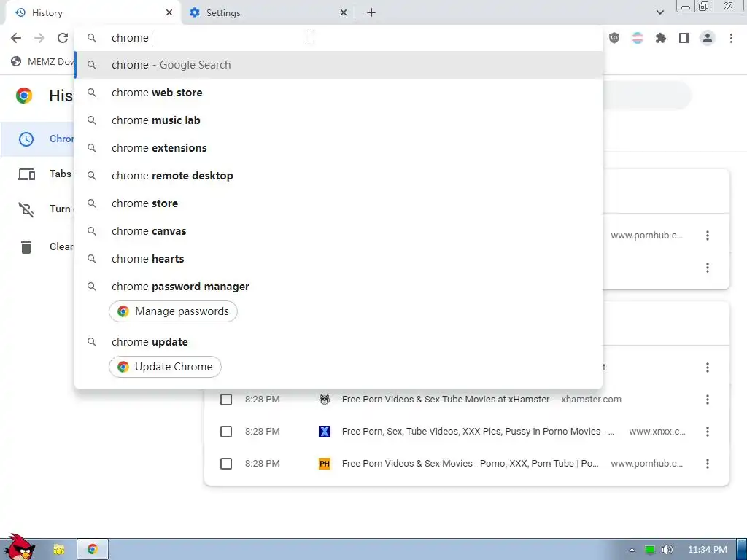Pick the chrome extensions suggestion
Screen dimensions: 747x560
click(x=338, y=147)
